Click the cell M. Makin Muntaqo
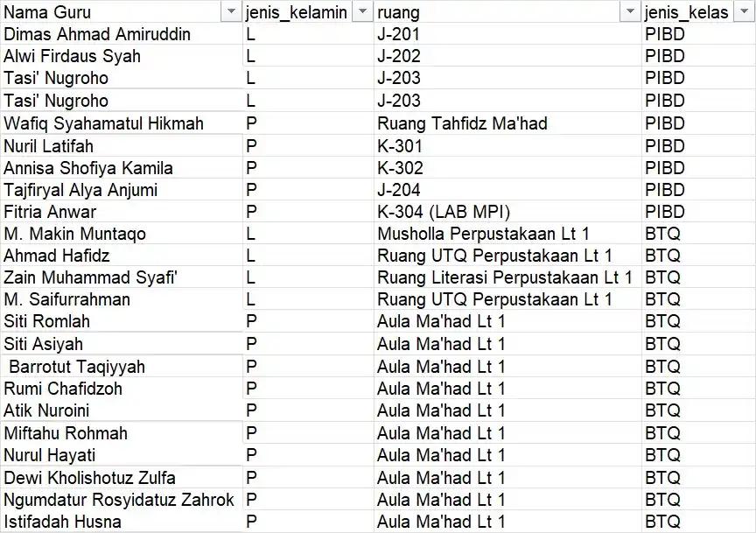Screen dimensions: 756x533 (x=122, y=234)
